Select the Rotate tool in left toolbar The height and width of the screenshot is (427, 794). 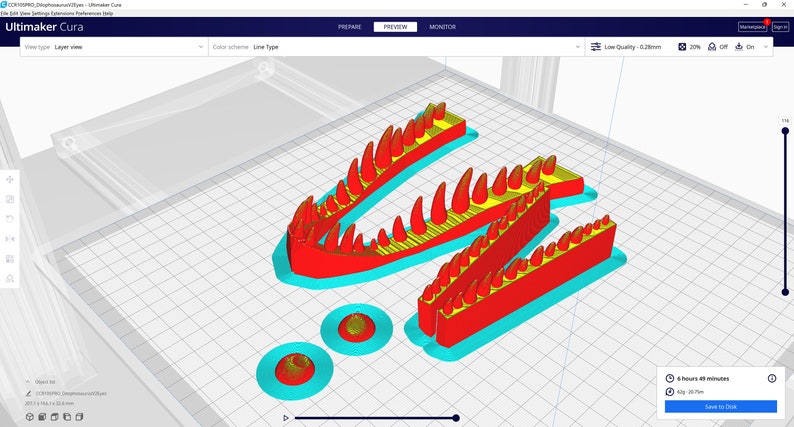(10, 219)
